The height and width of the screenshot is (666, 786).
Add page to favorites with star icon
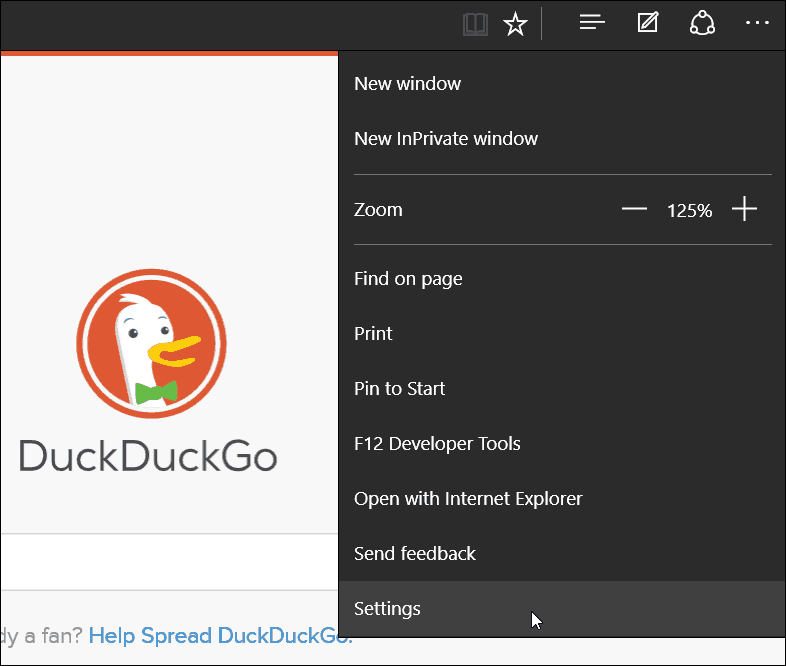click(515, 24)
